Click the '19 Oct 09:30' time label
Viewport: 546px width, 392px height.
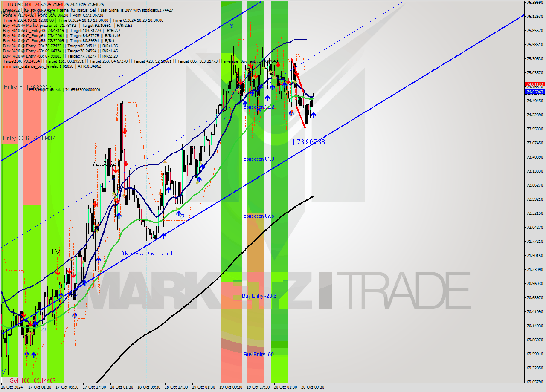(231, 387)
